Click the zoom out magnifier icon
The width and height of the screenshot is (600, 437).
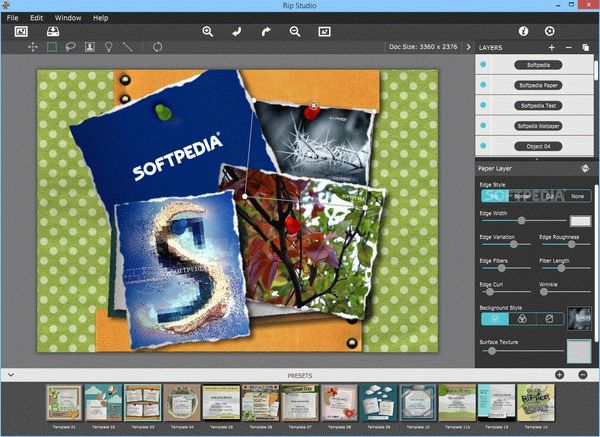point(295,32)
